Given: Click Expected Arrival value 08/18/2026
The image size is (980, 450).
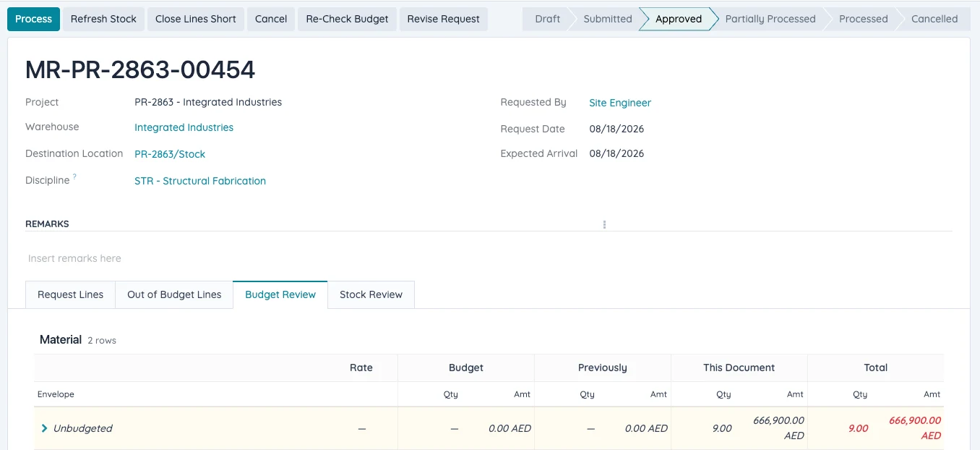Looking at the screenshot, I should click(x=616, y=153).
